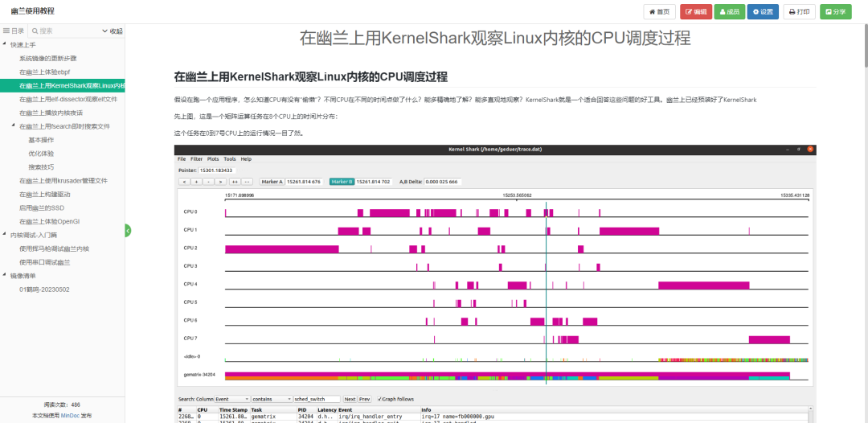Click the Marker A button
868x423 pixels.
[272, 182]
